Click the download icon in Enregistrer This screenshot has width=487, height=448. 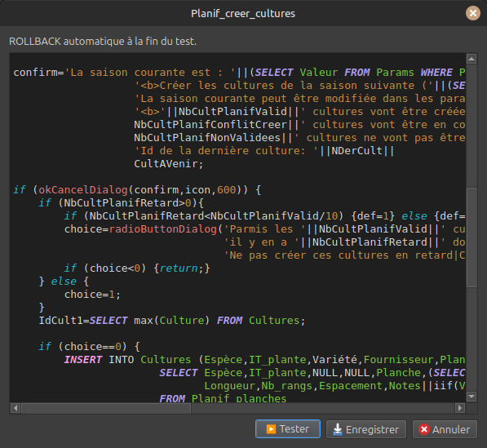point(337,429)
